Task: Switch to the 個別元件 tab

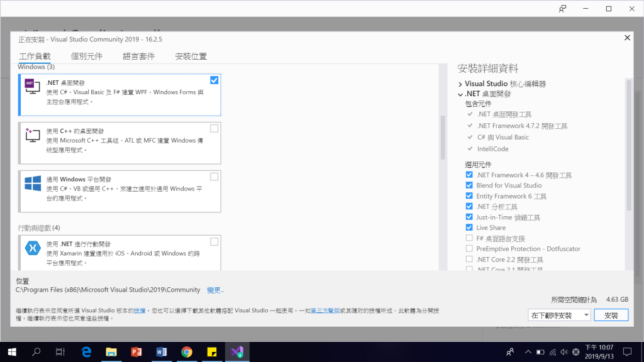Action: pyautogui.click(x=87, y=56)
